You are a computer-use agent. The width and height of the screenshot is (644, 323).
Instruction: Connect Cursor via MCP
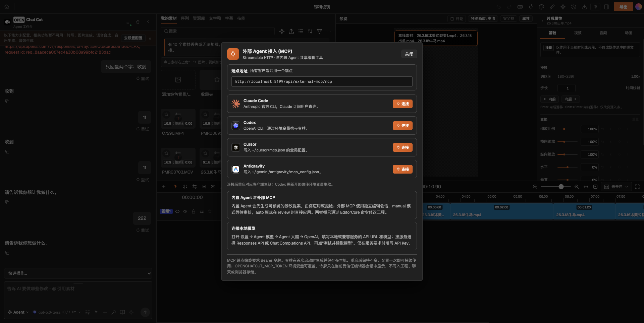tap(402, 147)
